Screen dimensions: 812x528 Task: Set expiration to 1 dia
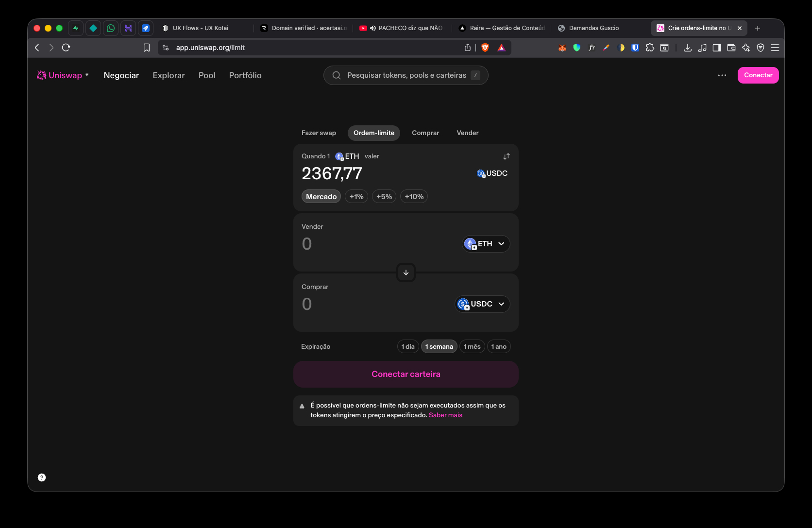click(x=408, y=346)
